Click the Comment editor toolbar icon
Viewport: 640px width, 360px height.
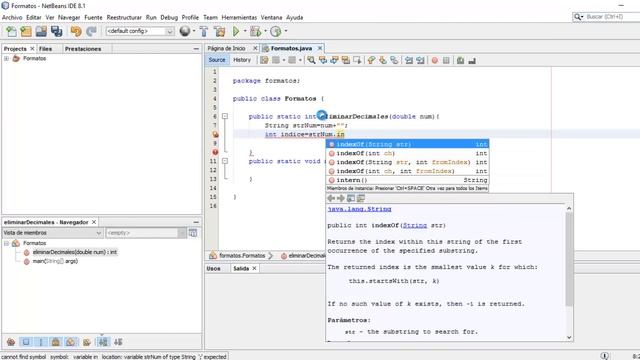pos(460,60)
